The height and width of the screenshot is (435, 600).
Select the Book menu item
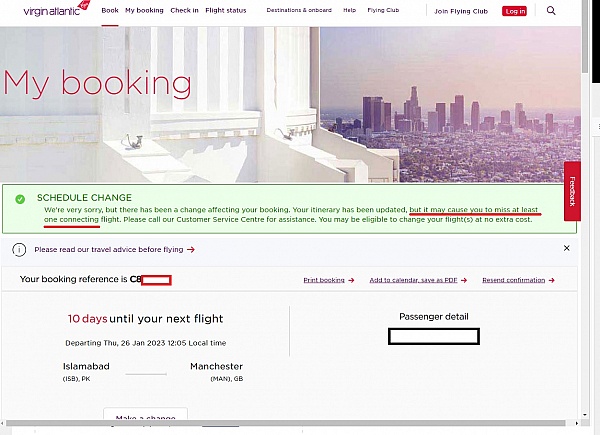click(x=110, y=10)
